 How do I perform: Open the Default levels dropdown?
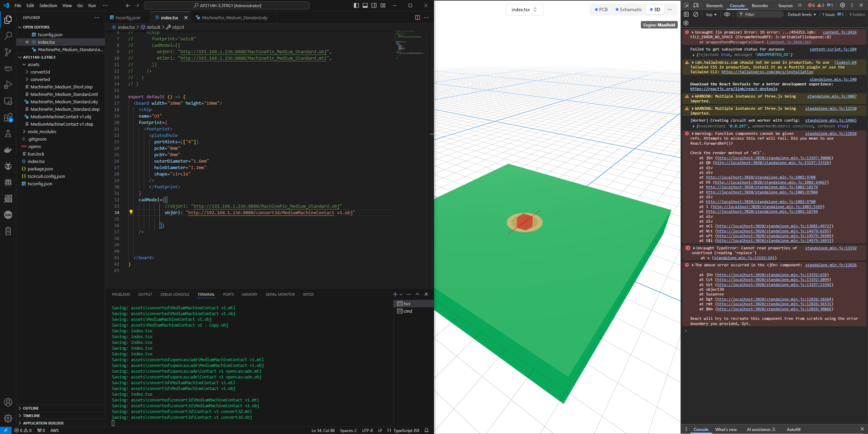802,15
